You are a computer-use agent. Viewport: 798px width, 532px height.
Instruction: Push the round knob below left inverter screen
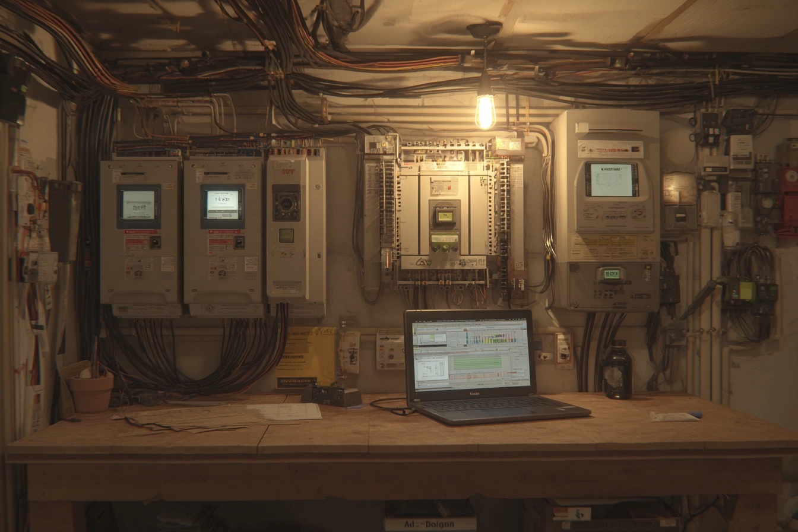155,242
